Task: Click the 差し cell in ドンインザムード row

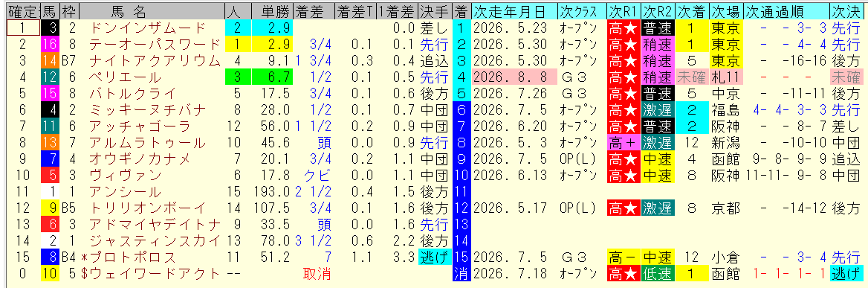Action: click(x=435, y=28)
